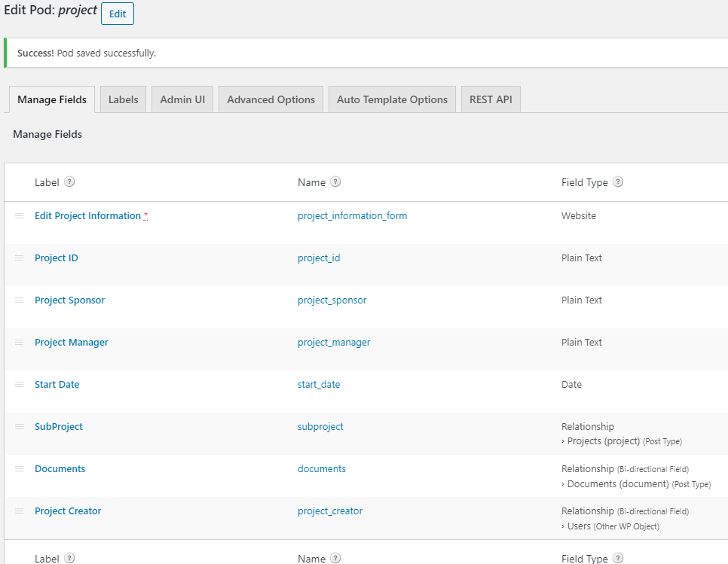Open the Auto Template Options tab

click(391, 99)
